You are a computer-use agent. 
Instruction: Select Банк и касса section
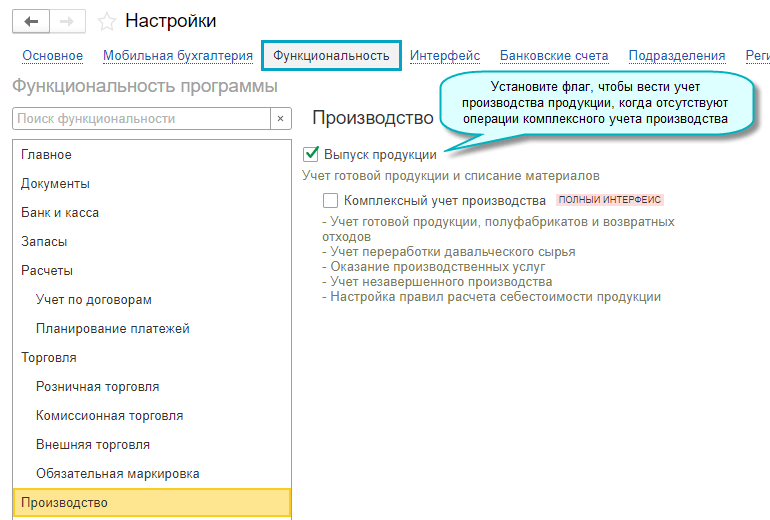click(x=152, y=213)
